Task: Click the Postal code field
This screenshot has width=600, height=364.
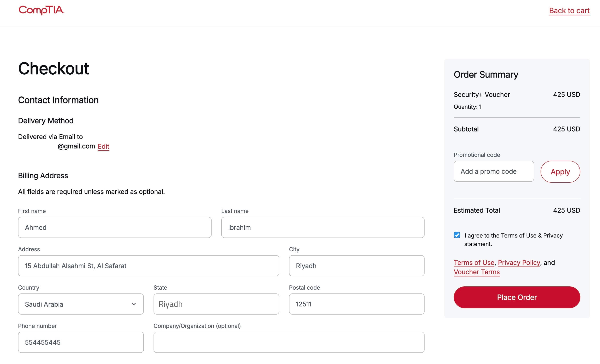Action: (356, 304)
